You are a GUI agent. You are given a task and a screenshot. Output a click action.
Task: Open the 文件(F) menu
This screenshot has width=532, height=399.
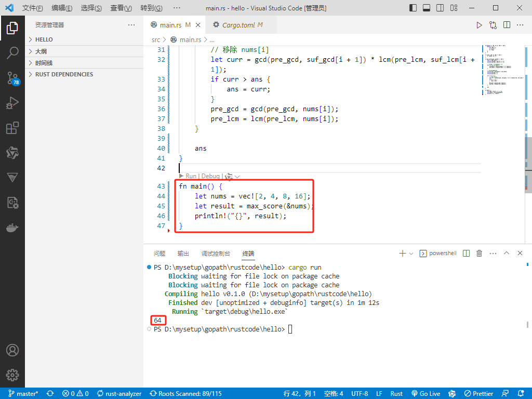coord(33,8)
